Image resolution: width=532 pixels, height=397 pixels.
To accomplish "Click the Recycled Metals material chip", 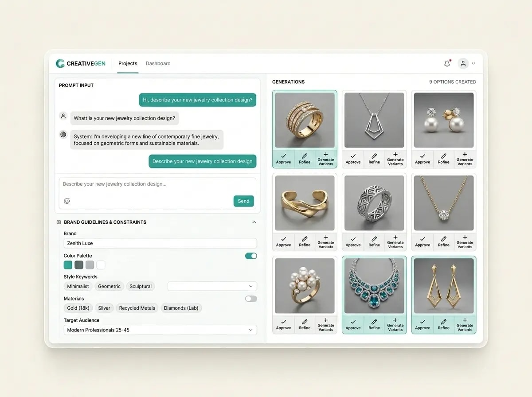I will coord(137,308).
